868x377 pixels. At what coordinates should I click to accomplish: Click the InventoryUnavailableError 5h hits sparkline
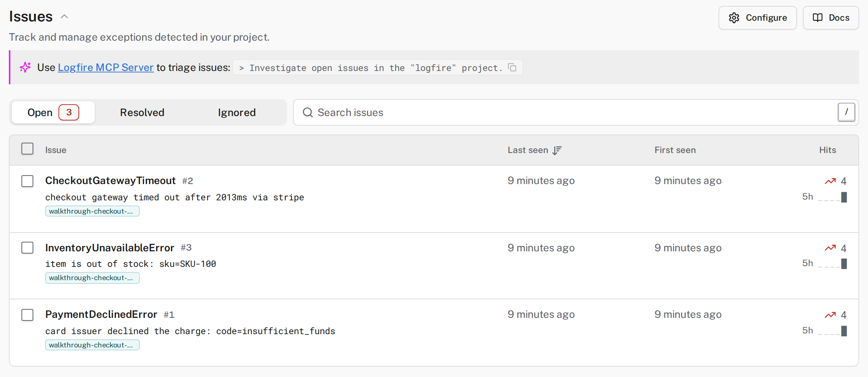[832, 264]
